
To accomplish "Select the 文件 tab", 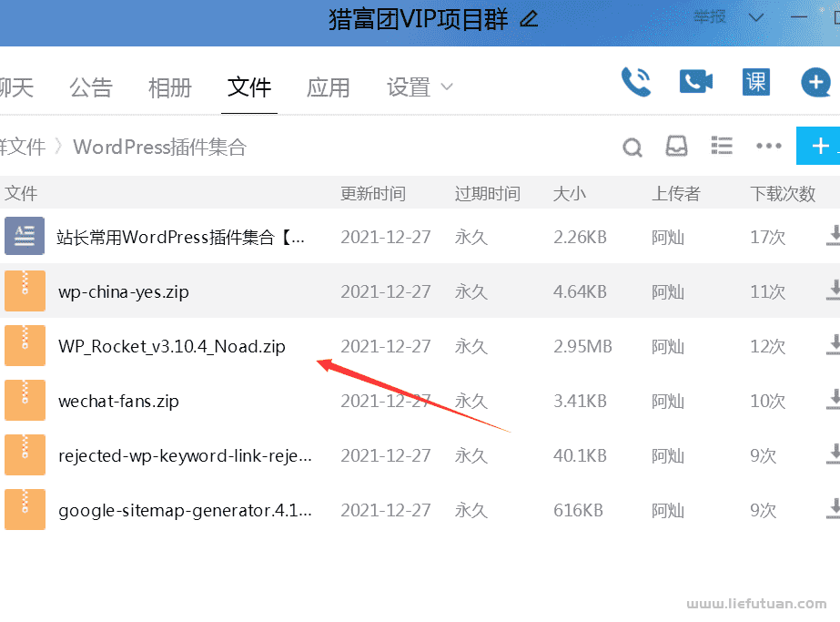I will pyautogui.click(x=249, y=87).
